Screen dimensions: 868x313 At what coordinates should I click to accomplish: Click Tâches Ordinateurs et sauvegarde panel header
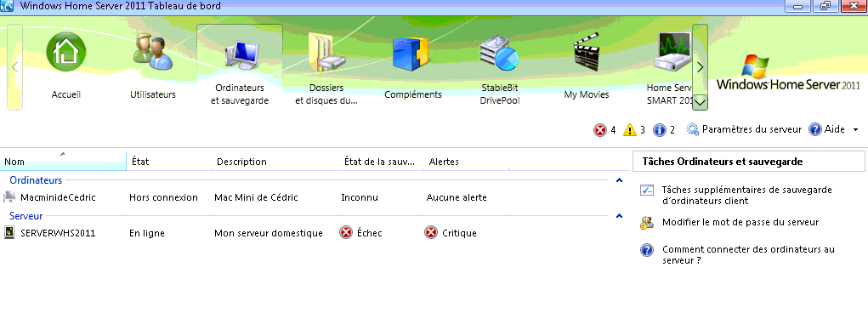(x=748, y=162)
